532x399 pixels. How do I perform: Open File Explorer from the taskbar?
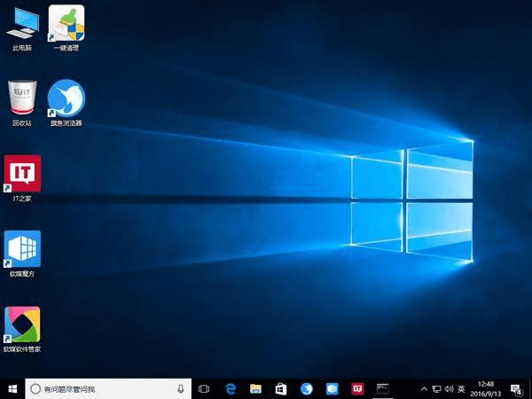[256, 389]
